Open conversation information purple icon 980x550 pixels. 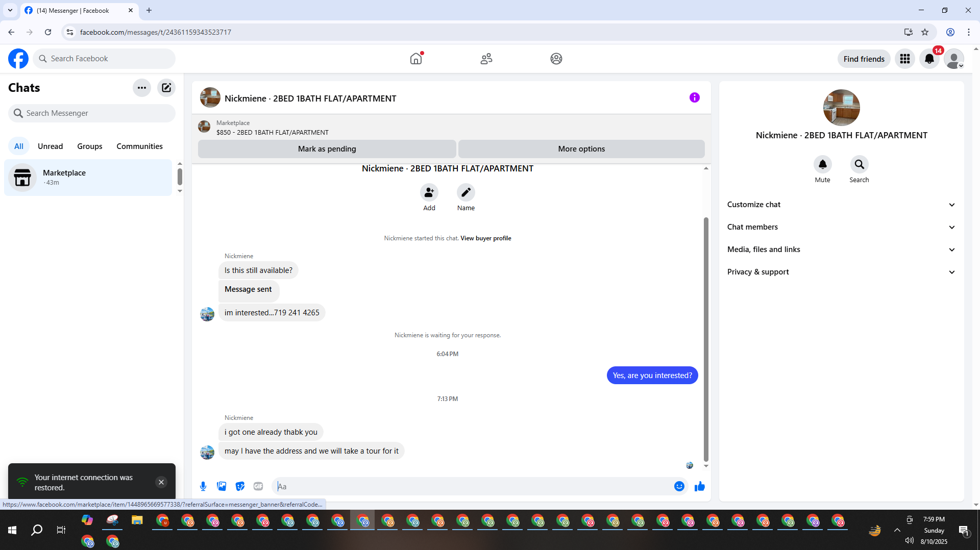(x=695, y=97)
